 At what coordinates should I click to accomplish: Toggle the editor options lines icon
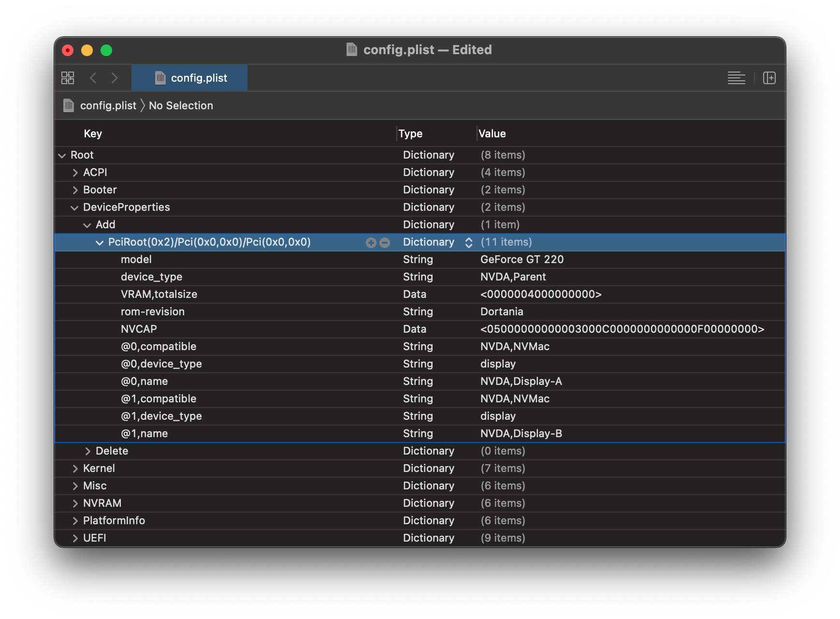736,78
